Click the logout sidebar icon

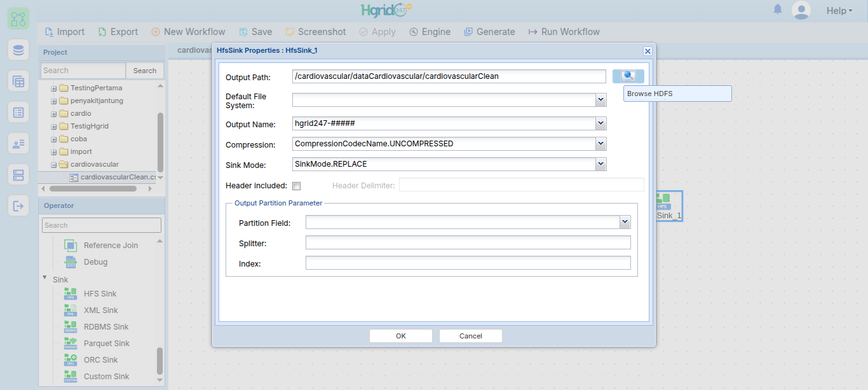coord(18,205)
